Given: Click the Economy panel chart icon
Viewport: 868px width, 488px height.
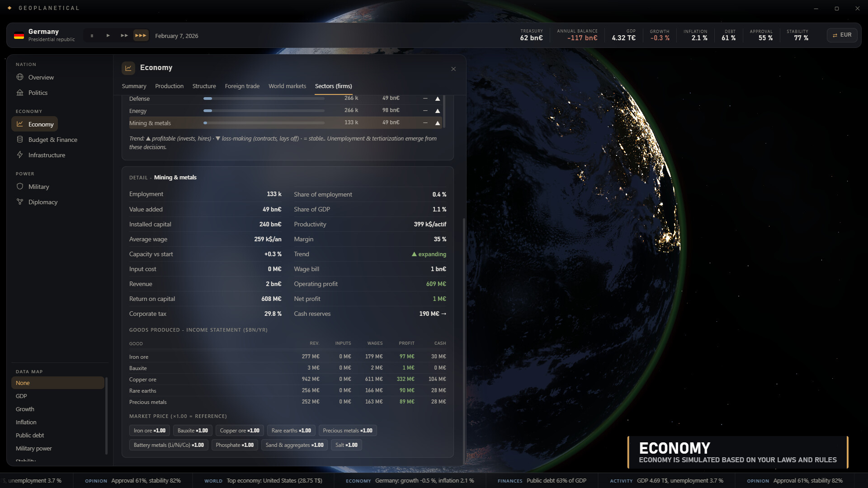Looking at the screenshot, I should (x=128, y=68).
